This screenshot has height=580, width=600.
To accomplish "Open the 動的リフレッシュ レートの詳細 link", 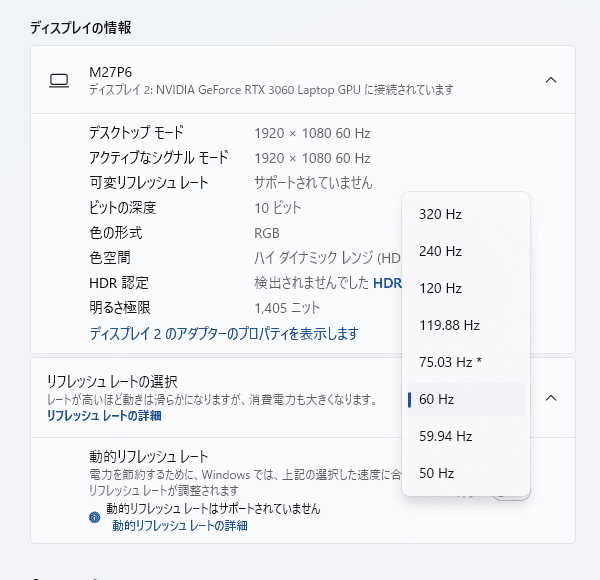I will tap(180, 525).
